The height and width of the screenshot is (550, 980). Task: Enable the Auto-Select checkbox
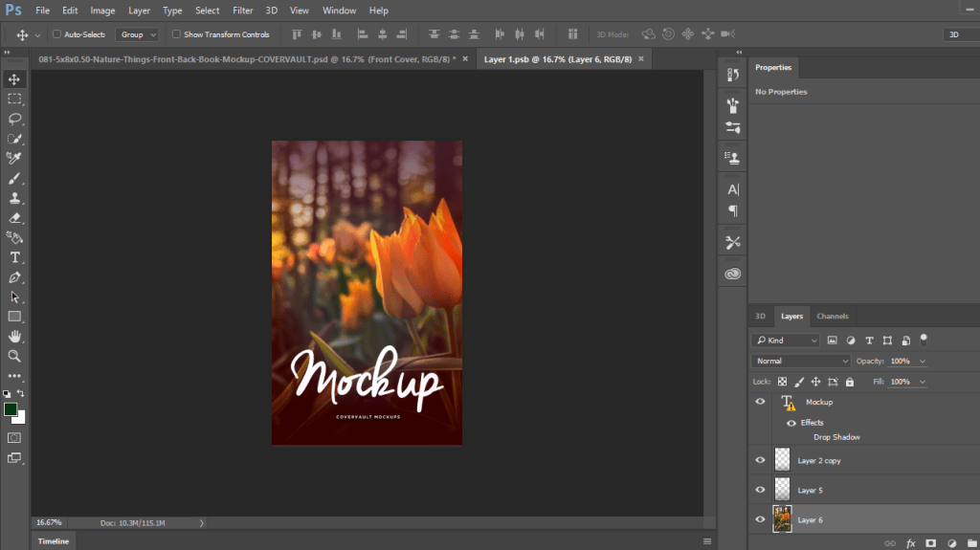pyautogui.click(x=56, y=34)
